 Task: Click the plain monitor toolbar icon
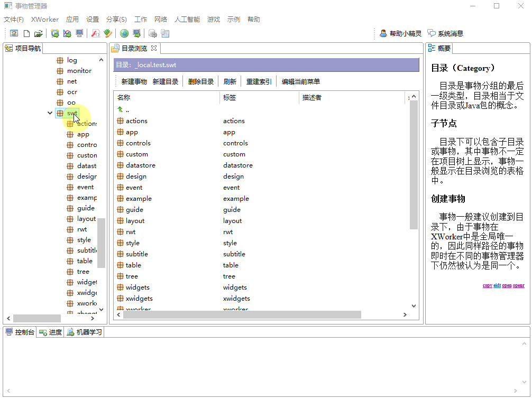coord(79,33)
